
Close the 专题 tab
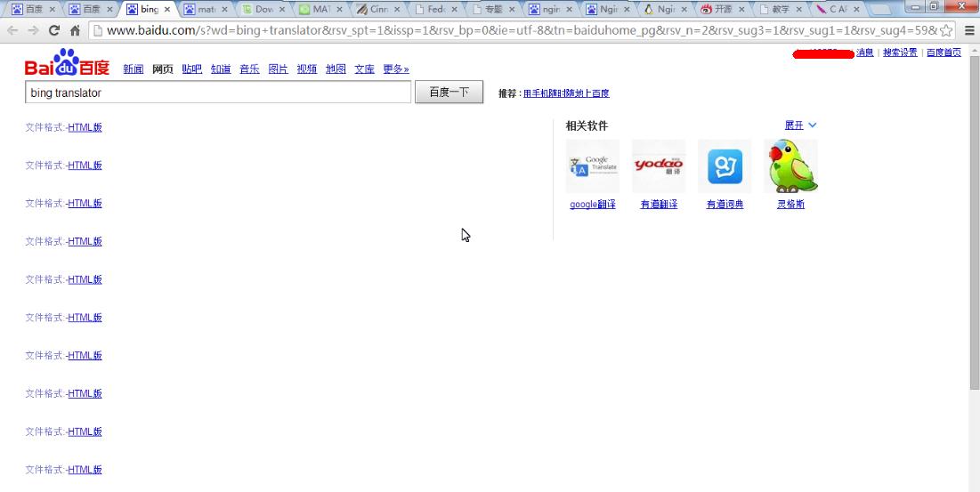coord(512,10)
